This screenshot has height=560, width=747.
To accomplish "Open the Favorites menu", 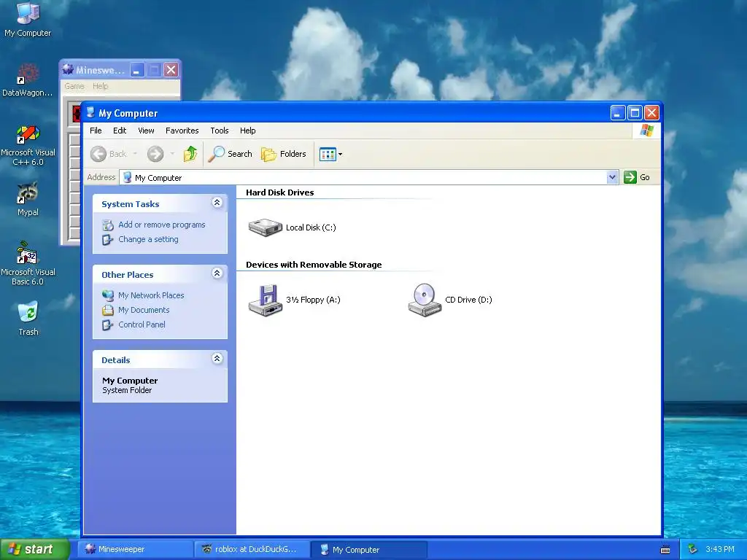I will (182, 131).
